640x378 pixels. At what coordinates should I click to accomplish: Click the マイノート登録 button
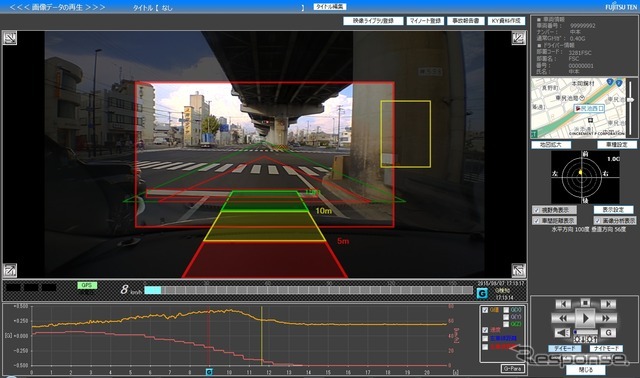click(x=425, y=21)
